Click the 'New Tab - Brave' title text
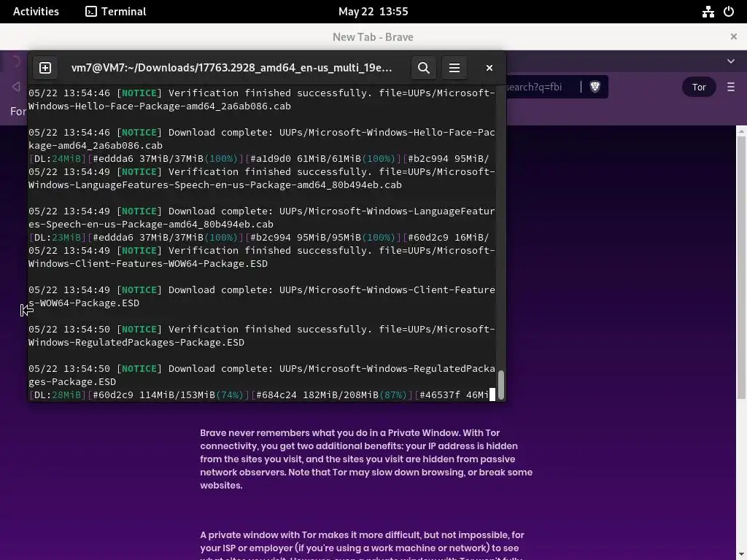The image size is (747, 560). point(373,36)
